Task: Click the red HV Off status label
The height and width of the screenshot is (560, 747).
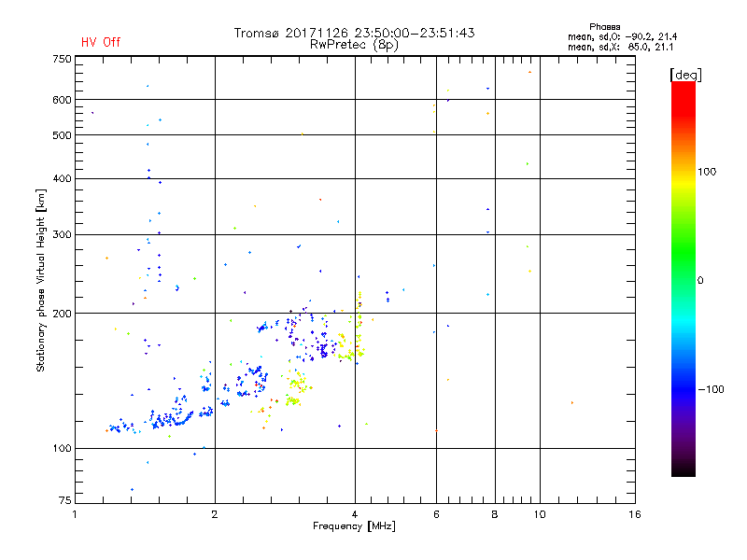Action: (x=101, y=42)
